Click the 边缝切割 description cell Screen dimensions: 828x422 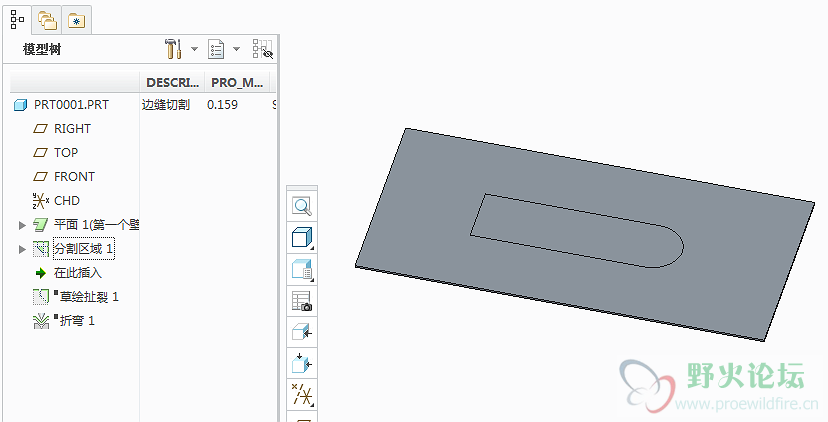click(166, 105)
